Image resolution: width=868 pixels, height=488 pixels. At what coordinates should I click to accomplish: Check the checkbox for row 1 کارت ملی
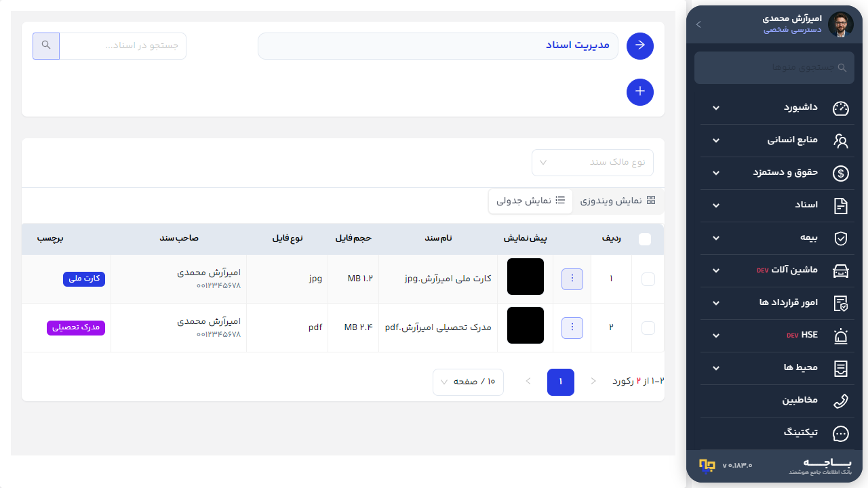point(648,279)
